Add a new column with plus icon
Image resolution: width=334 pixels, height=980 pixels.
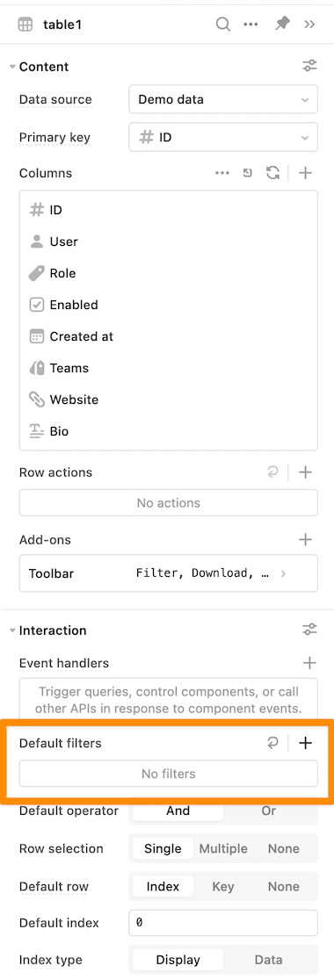pyautogui.click(x=305, y=173)
